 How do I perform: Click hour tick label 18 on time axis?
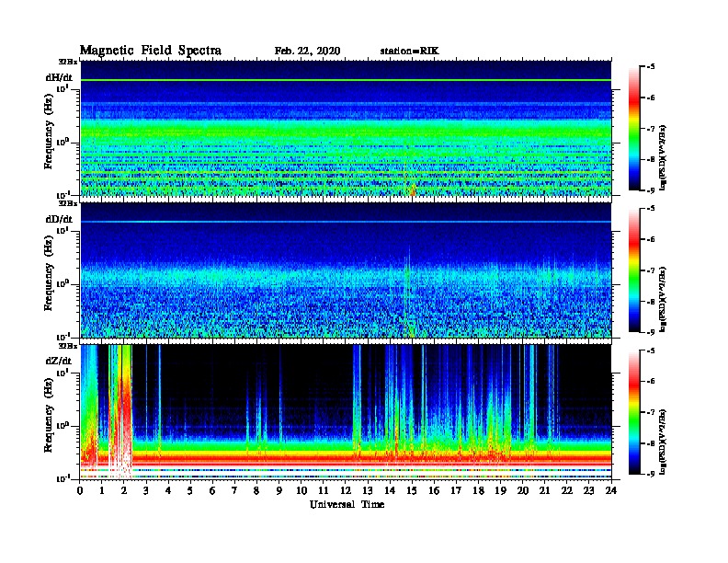tap(478, 491)
